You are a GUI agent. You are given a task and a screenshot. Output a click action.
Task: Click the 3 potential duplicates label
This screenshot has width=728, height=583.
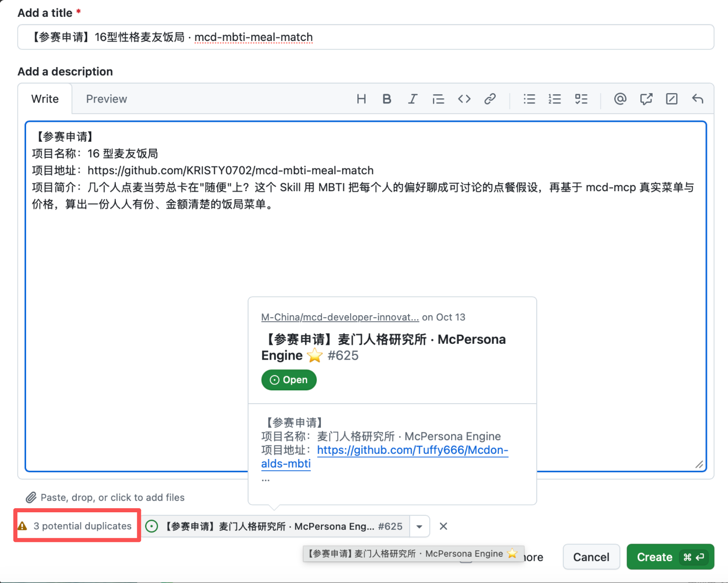[x=83, y=526]
